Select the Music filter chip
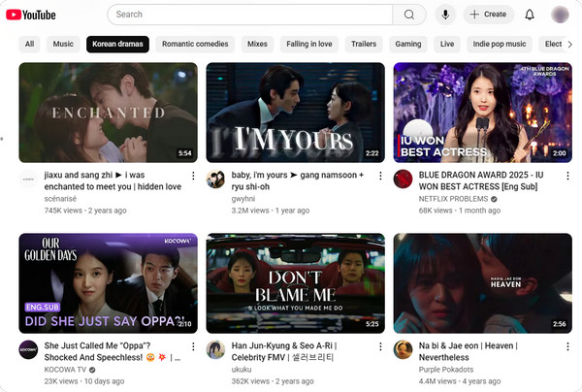 pyautogui.click(x=63, y=45)
